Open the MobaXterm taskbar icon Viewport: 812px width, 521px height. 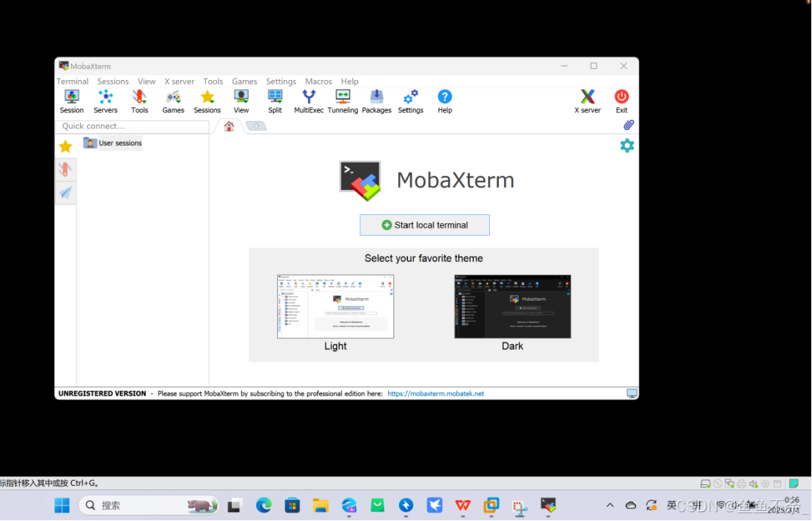pyautogui.click(x=549, y=506)
